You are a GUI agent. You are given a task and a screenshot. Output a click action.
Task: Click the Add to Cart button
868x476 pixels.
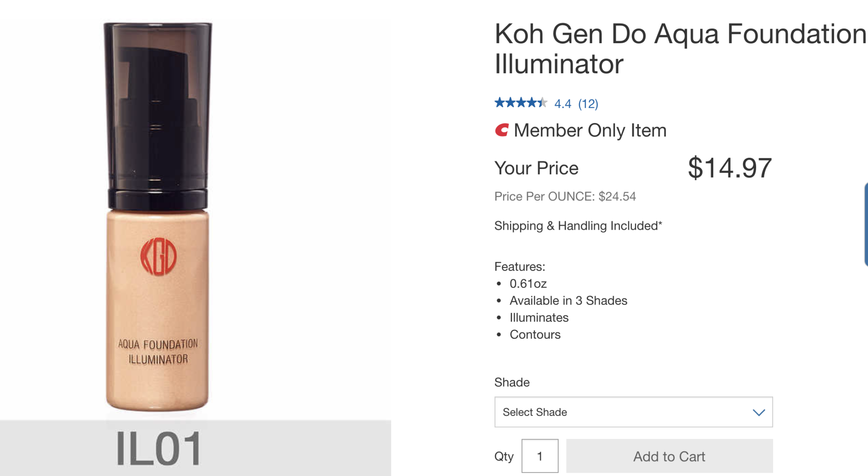click(x=669, y=456)
